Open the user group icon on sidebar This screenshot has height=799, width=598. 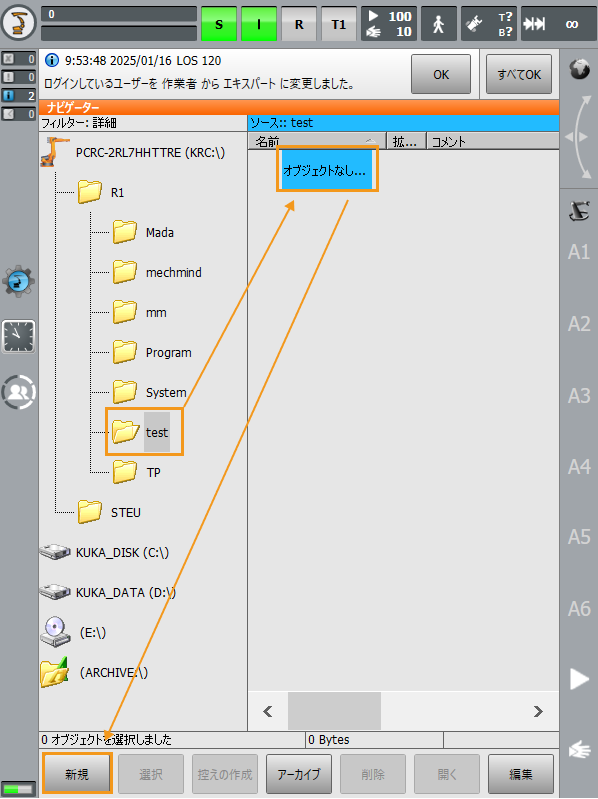click(x=19, y=392)
